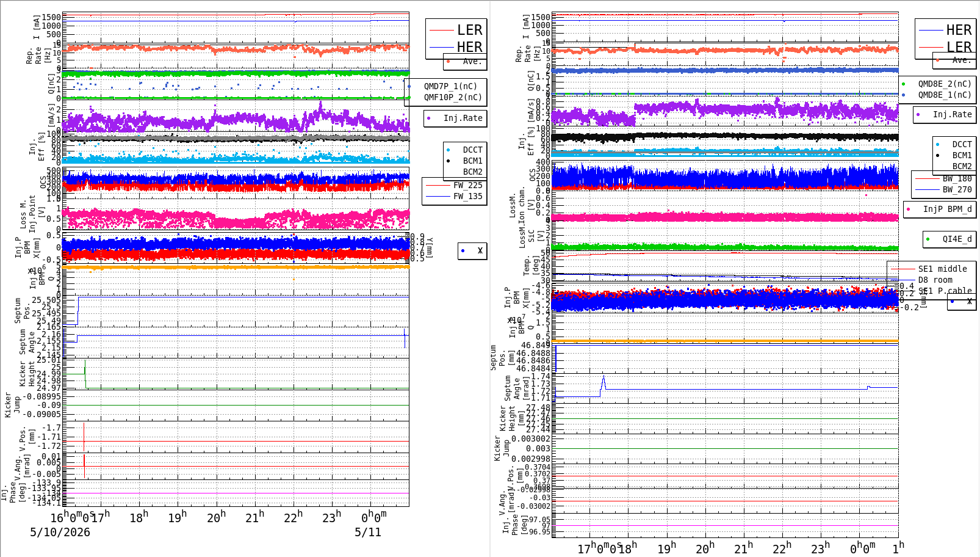Click the 19h tick label in right plot

666,548
